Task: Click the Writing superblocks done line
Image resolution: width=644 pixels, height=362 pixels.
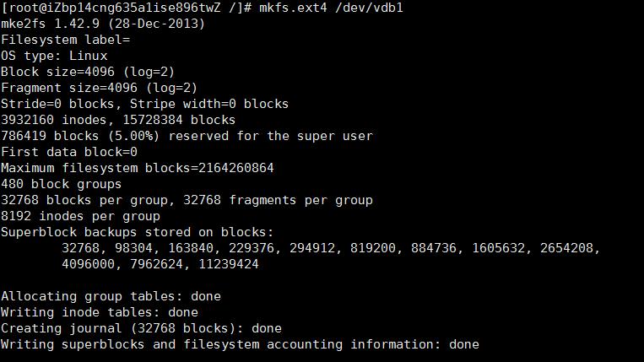Action: (240, 344)
